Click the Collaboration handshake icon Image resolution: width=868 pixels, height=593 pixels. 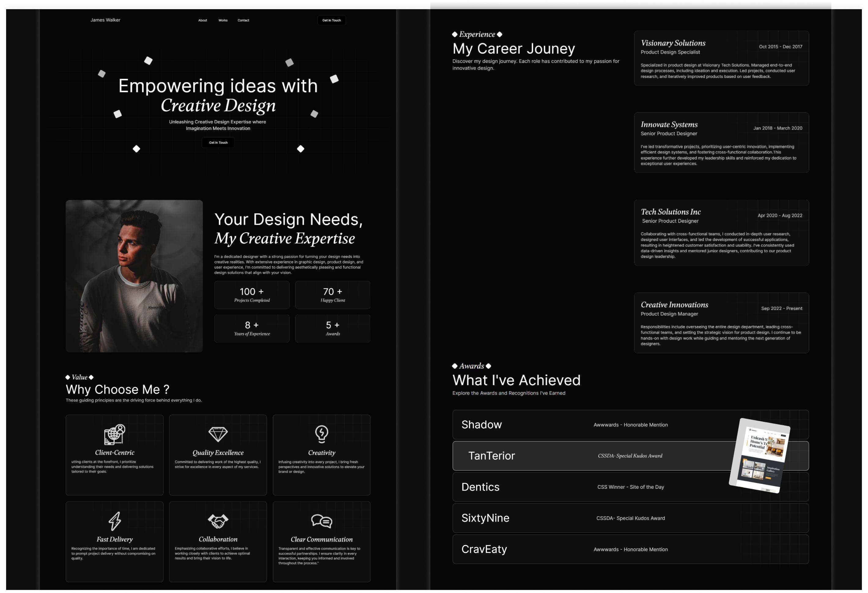pos(218,521)
